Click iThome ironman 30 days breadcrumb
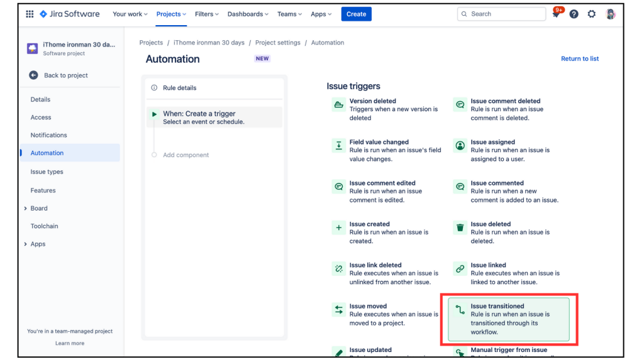 click(x=209, y=43)
